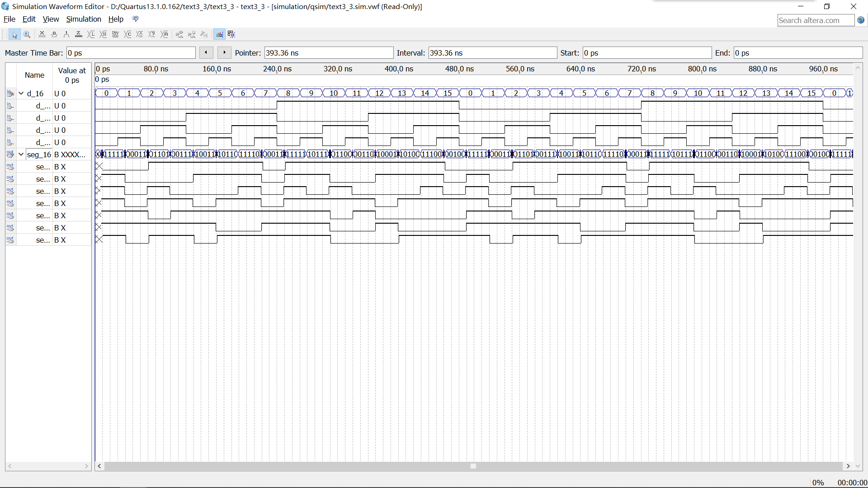Click the Name column header
Image resolution: width=868 pixels, height=488 pixels.
tap(34, 75)
